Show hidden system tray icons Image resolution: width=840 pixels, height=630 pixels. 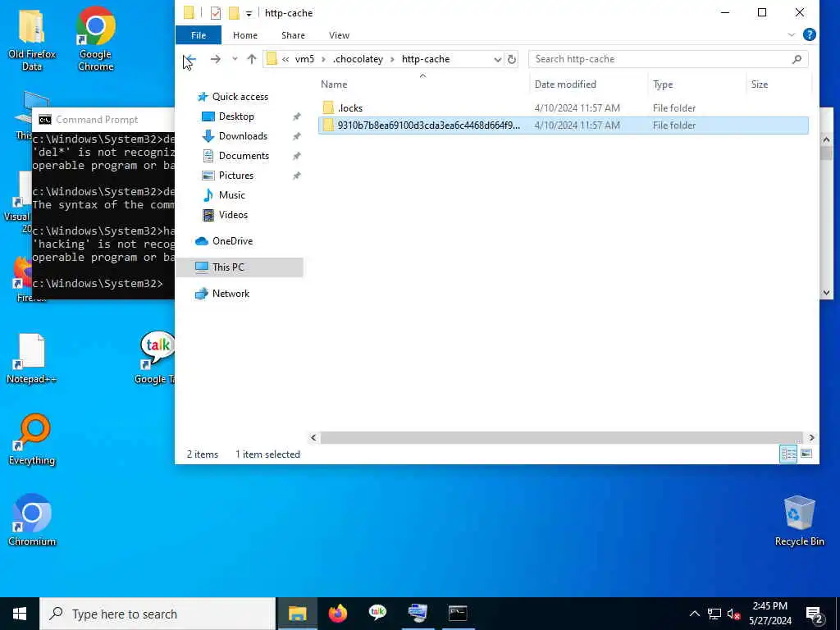[694, 614]
